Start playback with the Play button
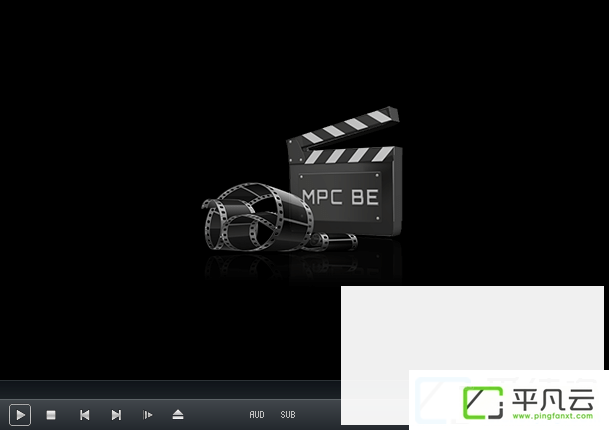The image size is (609, 430). (20, 415)
